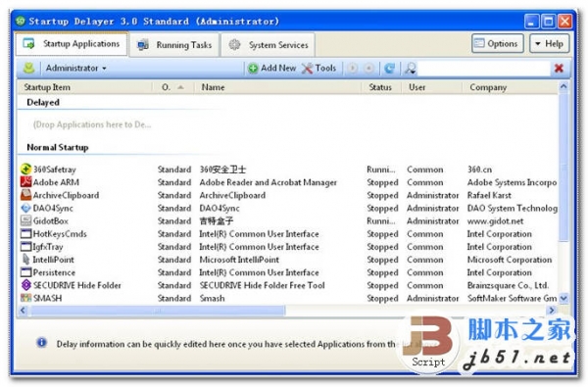The width and height of the screenshot is (588, 387).
Task: Select 'Adobe Reader and Acrobat Manager' name
Action: 269,182
